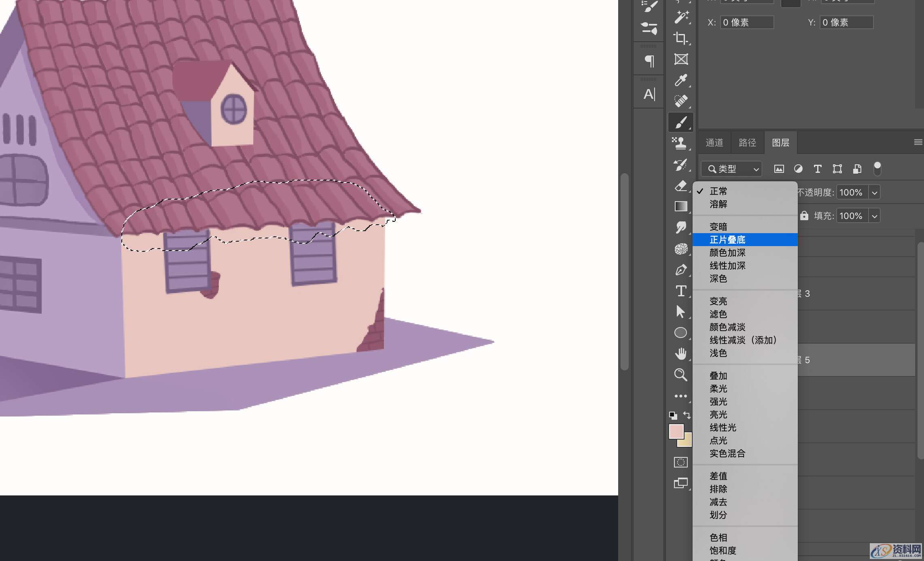Toggle pixel layer filter icon
924x561 pixels.
point(779,169)
